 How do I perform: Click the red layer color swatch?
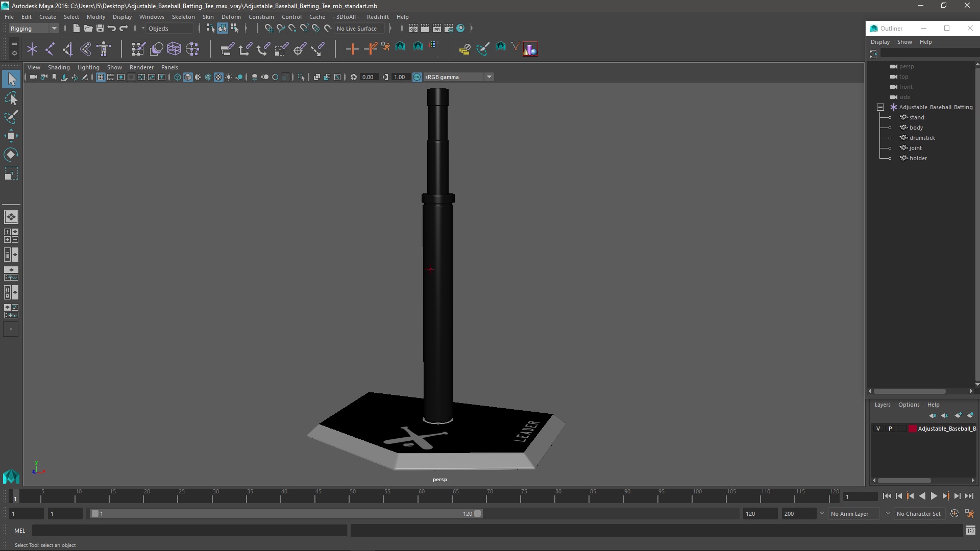pos(912,429)
